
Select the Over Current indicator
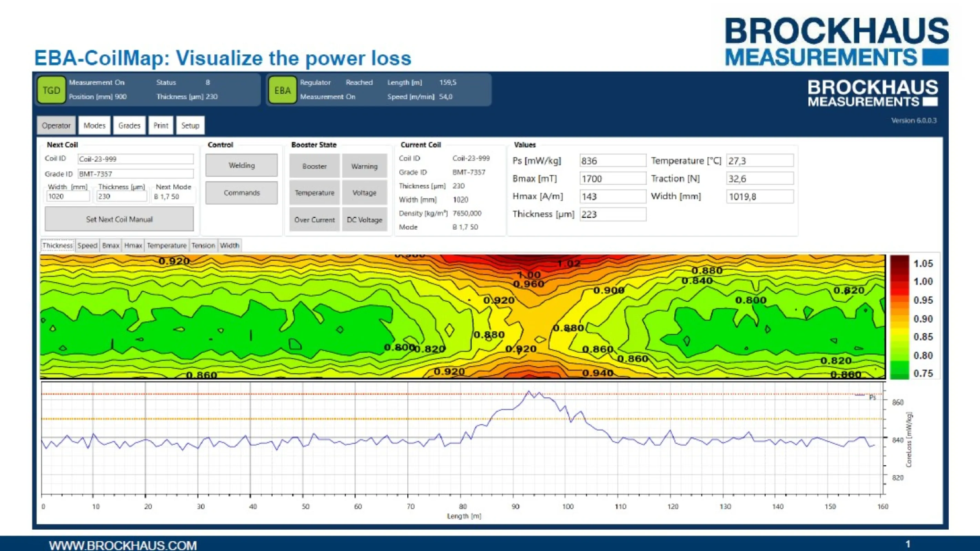tap(314, 220)
